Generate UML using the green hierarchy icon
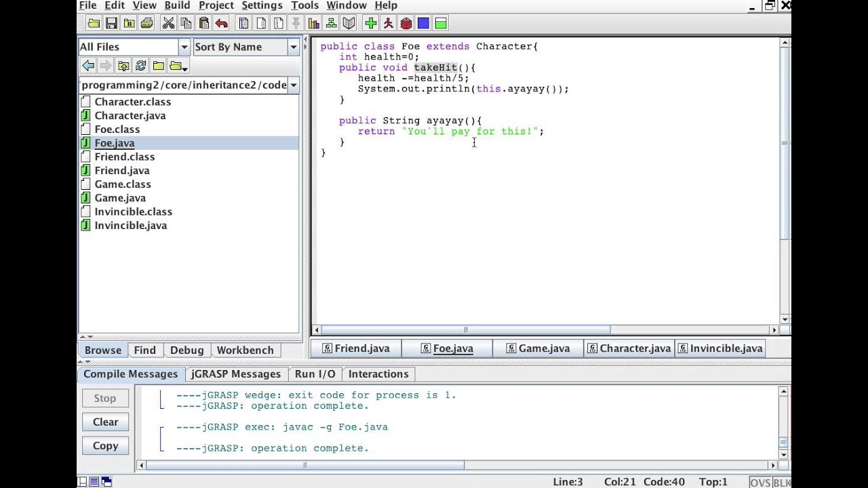This screenshot has height=488, width=868. click(331, 24)
